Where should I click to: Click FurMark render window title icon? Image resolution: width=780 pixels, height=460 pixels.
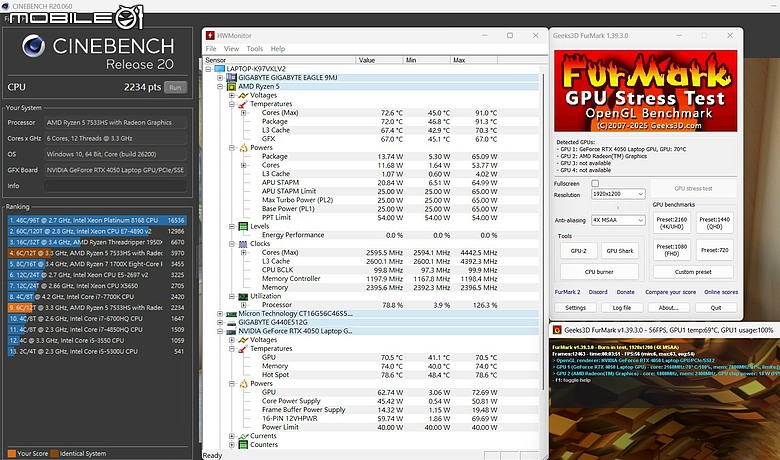coord(557,330)
